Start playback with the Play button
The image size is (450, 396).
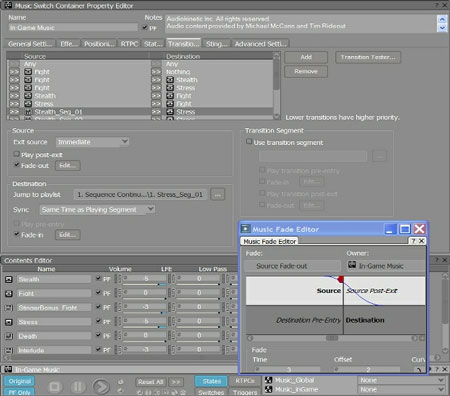(x=101, y=387)
